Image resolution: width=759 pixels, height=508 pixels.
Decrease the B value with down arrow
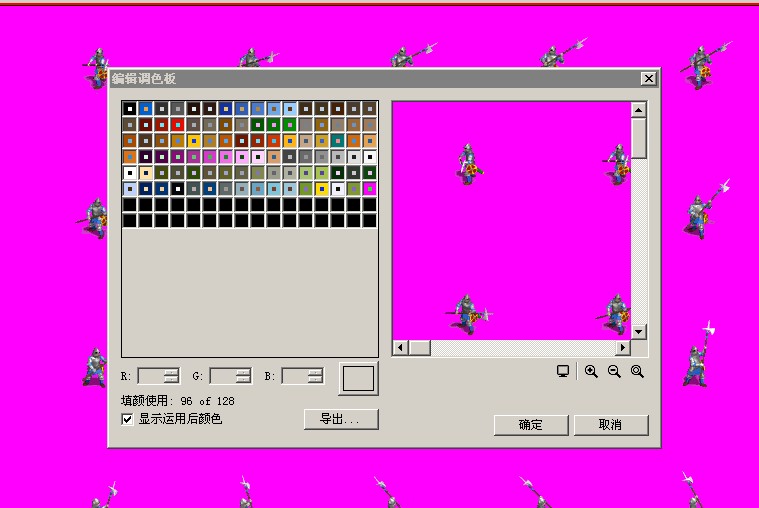(x=316, y=380)
